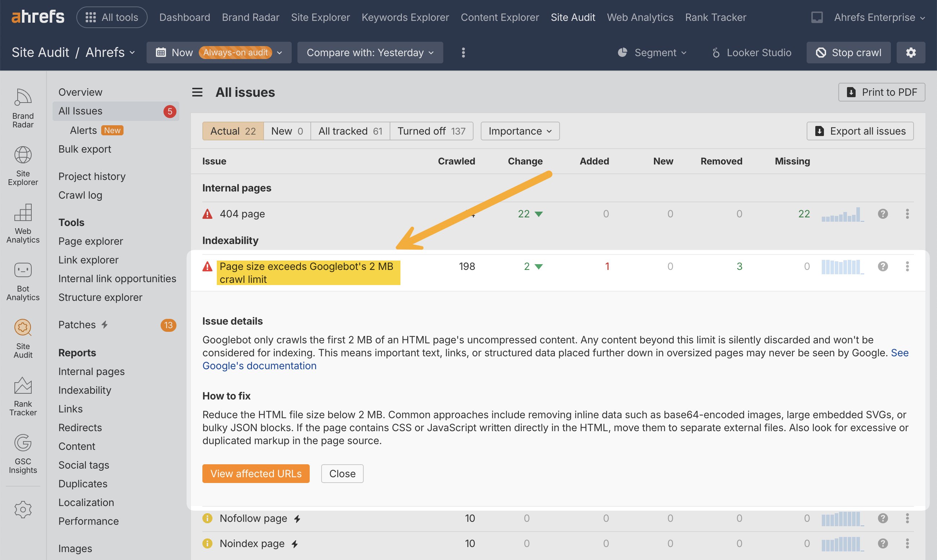Open Rank Tracker from the left sidebar

[x=23, y=396]
